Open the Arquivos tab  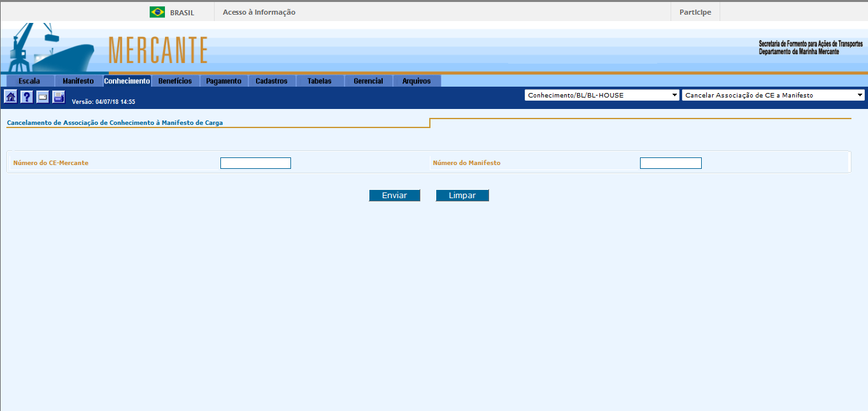point(416,81)
